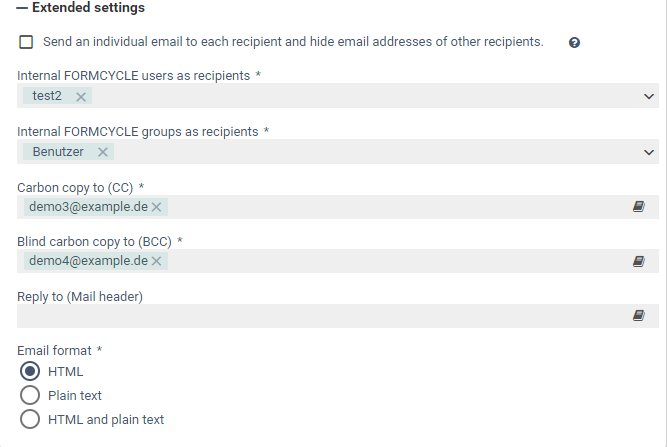Open placeholder book icon for Reply to
667x447 pixels.
click(x=638, y=315)
